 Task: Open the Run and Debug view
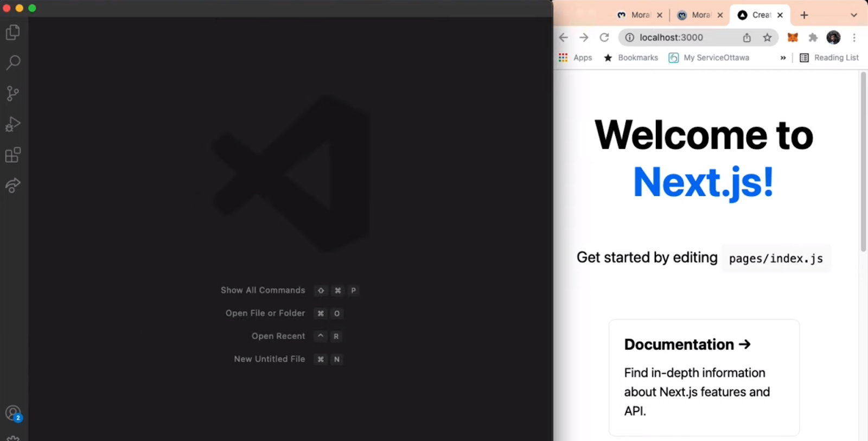[13, 124]
